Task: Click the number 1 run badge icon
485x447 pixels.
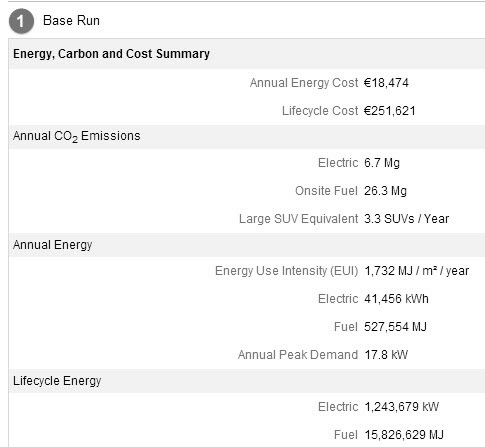Action: tap(21, 21)
